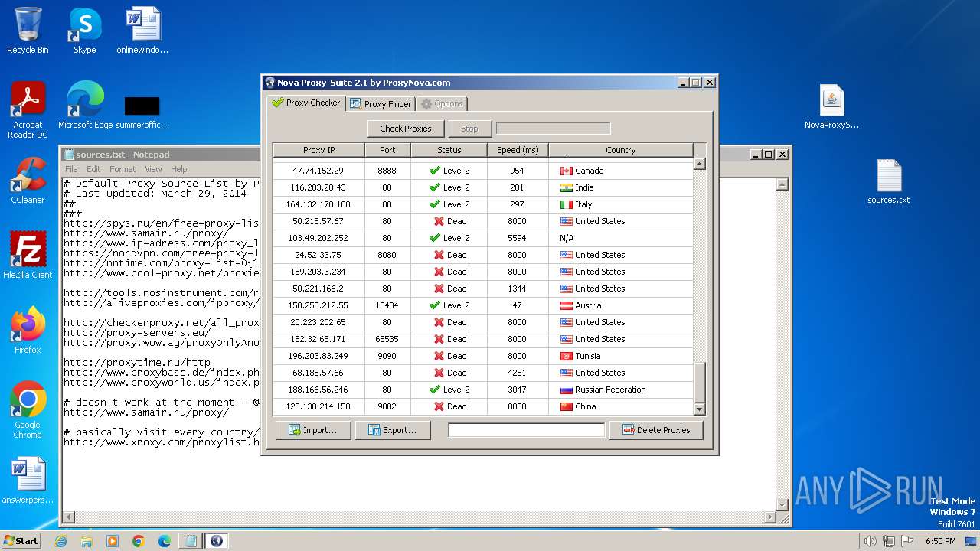Image resolution: width=980 pixels, height=551 pixels.
Task: Select proxy row 164.132.170.100
Action: [483, 204]
